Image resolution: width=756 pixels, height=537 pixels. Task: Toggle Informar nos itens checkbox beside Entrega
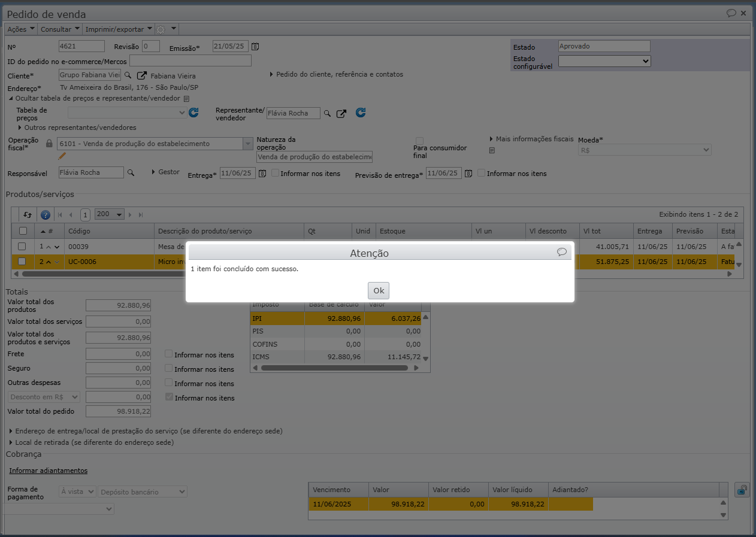[x=276, y=173]
